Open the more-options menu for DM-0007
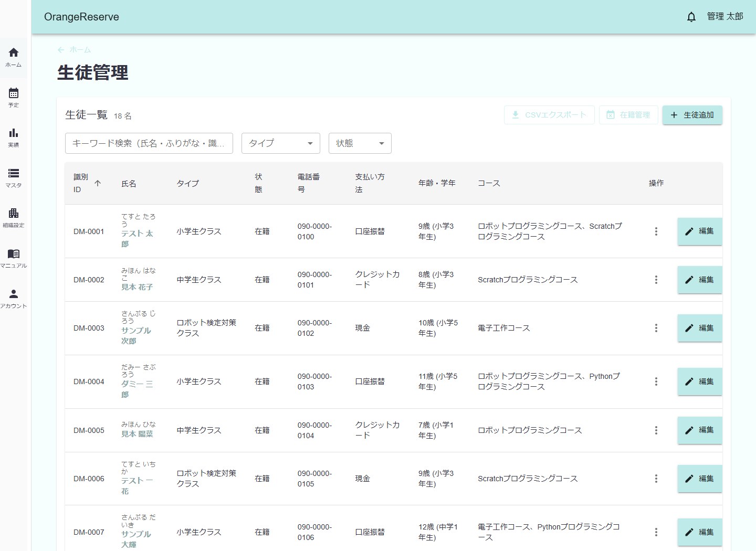The height and width of the screenshot is (551, 756). [x=656, y=532]
